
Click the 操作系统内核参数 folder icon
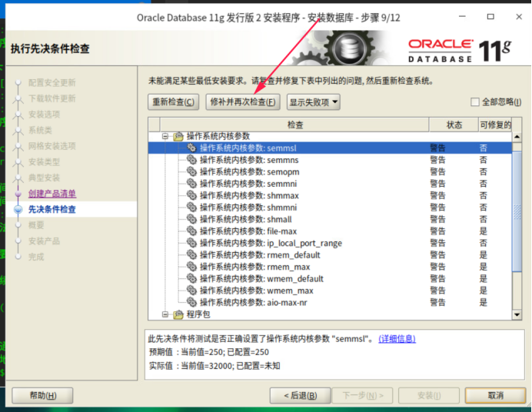178,136
